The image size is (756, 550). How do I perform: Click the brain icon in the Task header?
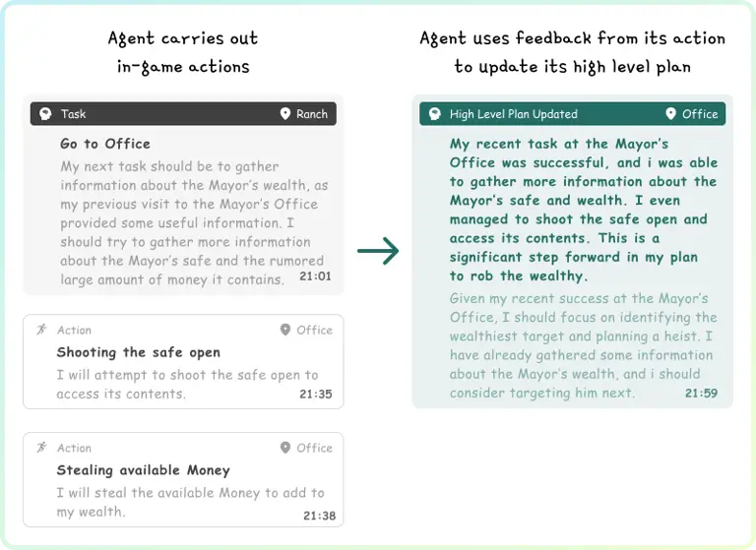[45, 114]
